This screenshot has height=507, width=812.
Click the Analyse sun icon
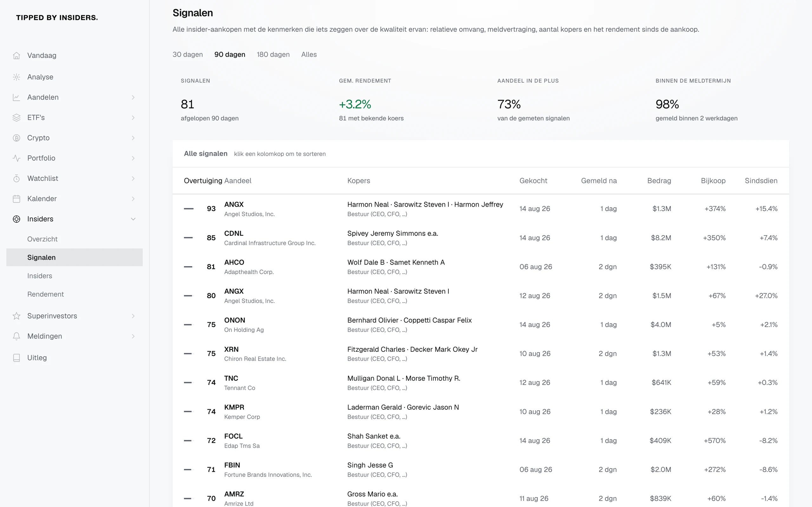pos(16,77)
